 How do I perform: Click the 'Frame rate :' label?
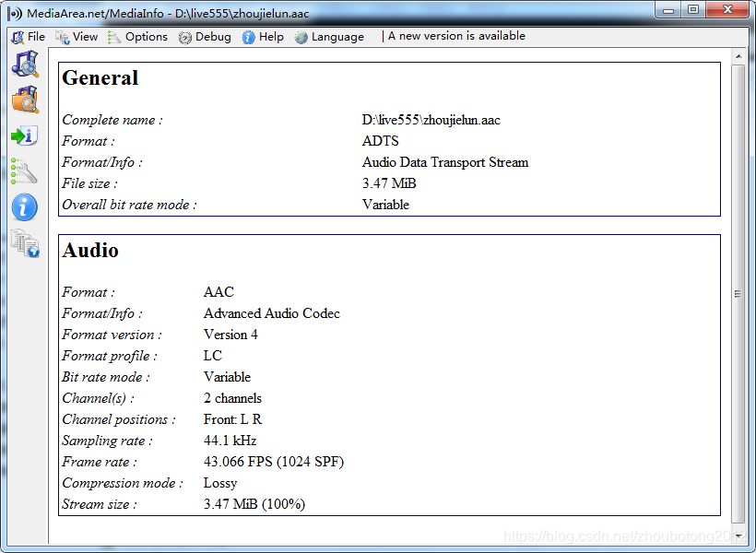(x=100, y=462)
